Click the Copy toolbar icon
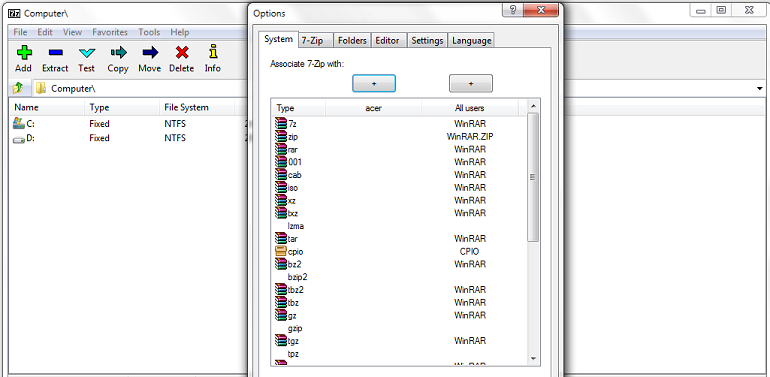Viewport: 770px width, 377px height. [118, 53]
